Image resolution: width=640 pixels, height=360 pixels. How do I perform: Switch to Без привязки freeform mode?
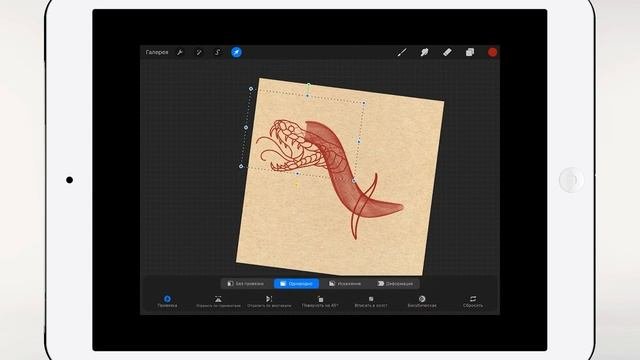tap(246, 283)
